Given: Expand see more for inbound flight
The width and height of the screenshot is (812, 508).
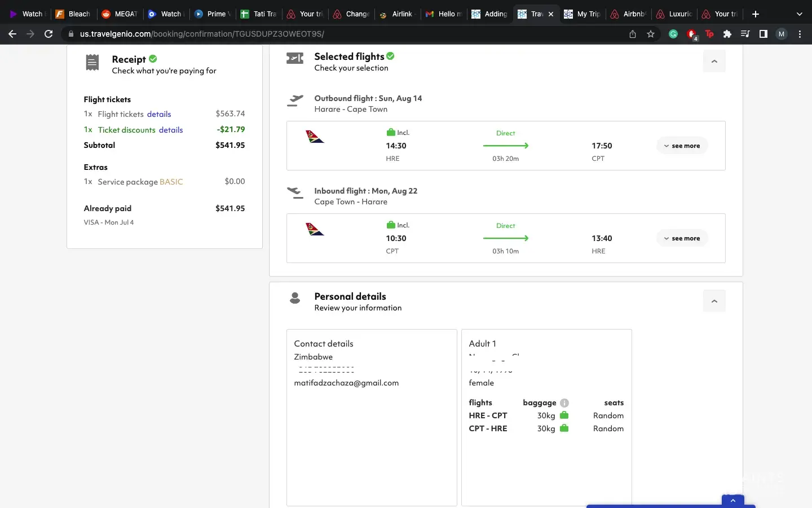Looking at the screenshot, I should pyautogui.click(x=682, y=238).
